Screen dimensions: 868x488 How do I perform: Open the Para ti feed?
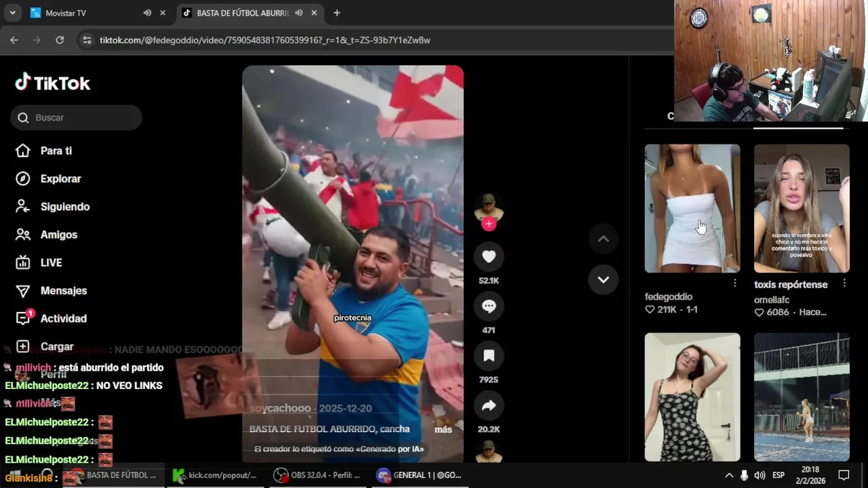(x=56, y=150)
